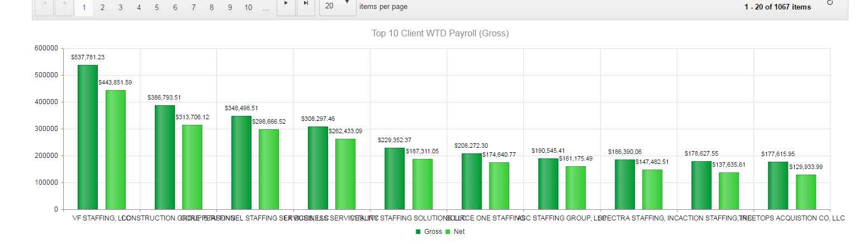Click the Gross bar labeled $348,498.51

241,162
